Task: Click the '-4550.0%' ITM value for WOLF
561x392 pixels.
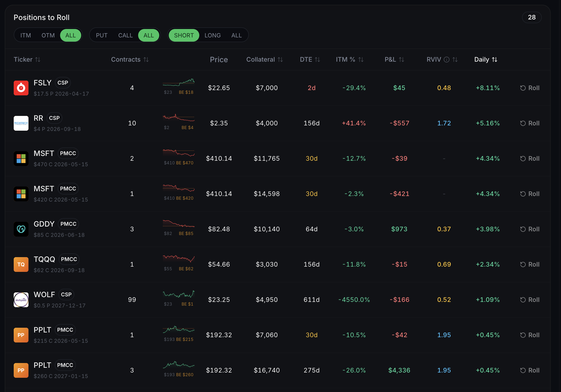Action: click(354, 300)
